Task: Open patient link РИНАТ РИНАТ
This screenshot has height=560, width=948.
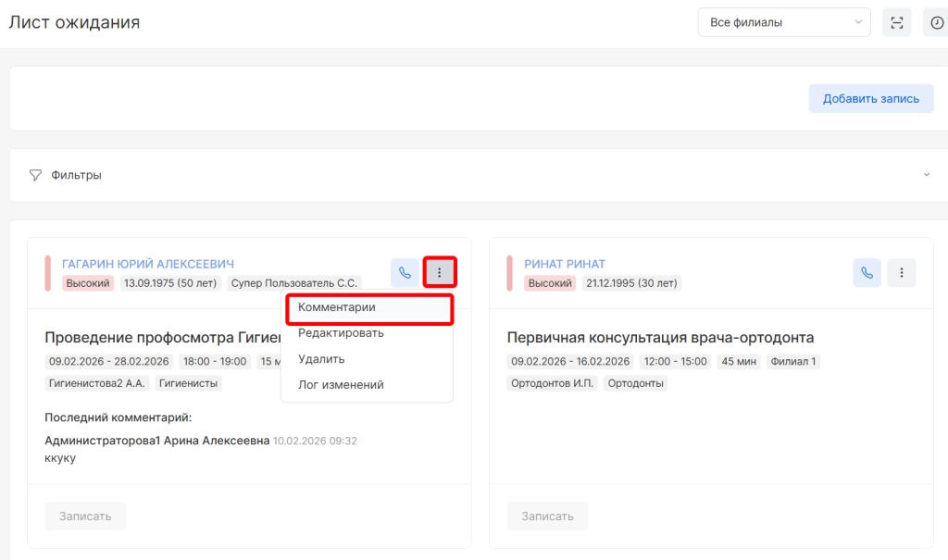Action: pos(565,264)
